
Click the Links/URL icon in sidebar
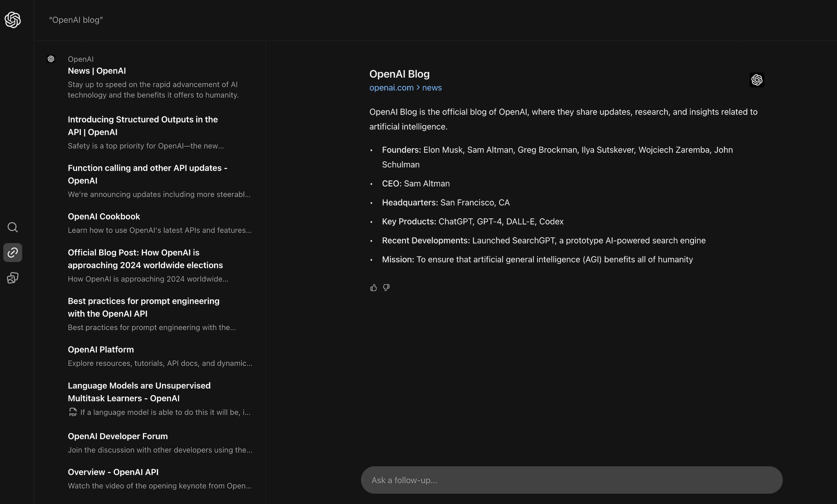click(x=13, y=252)
